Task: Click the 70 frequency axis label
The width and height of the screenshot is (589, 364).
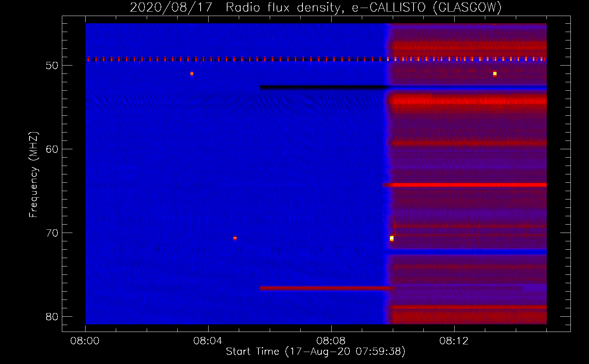Action: pos(52,233)
